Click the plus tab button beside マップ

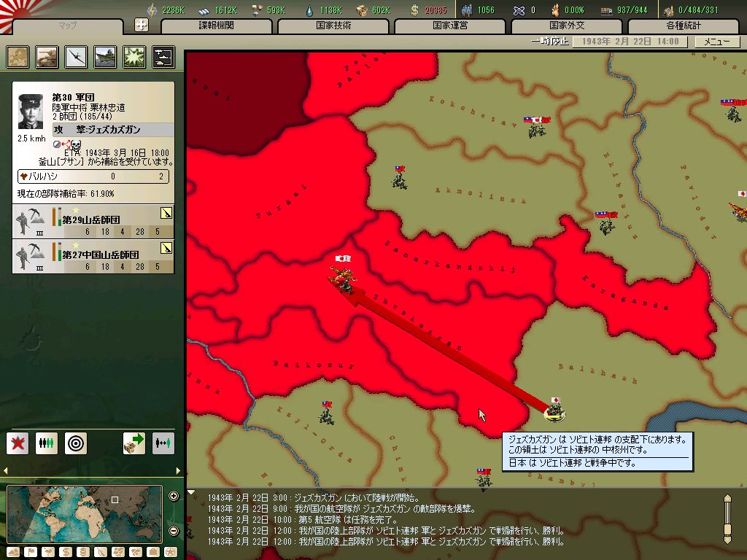141,25
